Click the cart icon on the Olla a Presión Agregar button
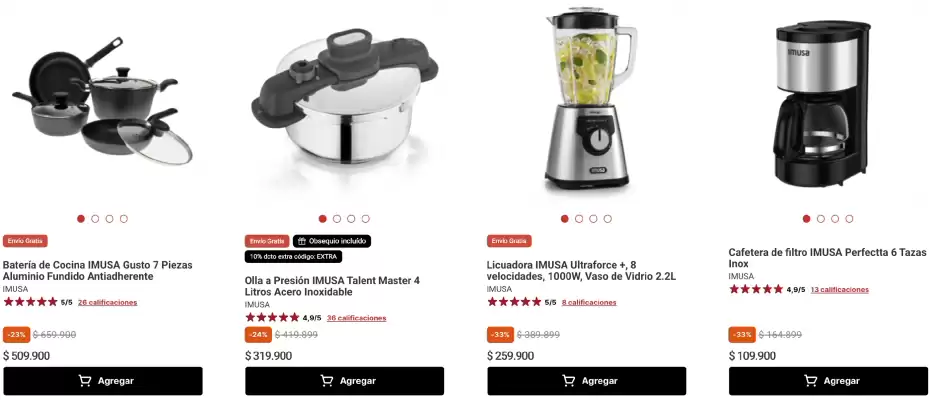Viewport: 929px width, 400px height. (326, 380)
